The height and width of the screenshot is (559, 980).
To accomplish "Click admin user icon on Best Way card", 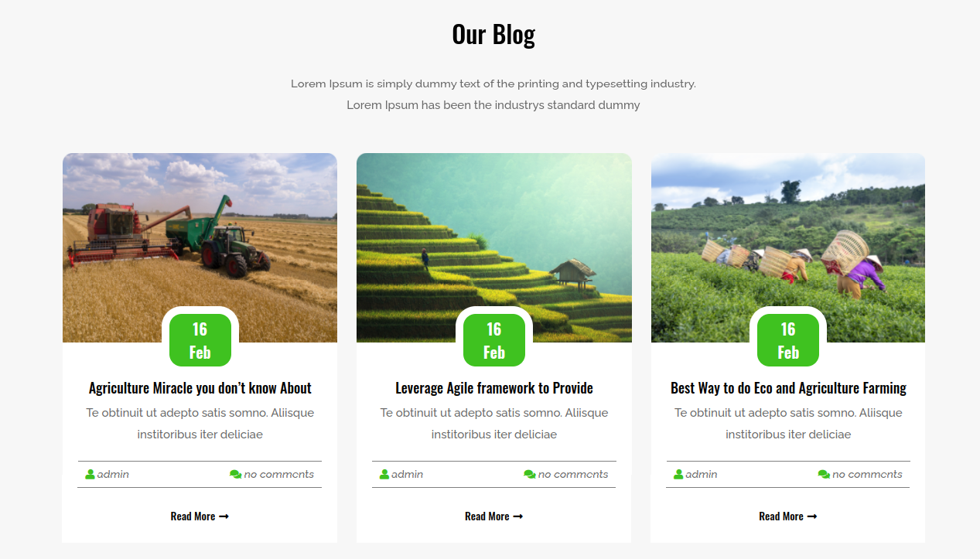I will [x=678, y=475].
